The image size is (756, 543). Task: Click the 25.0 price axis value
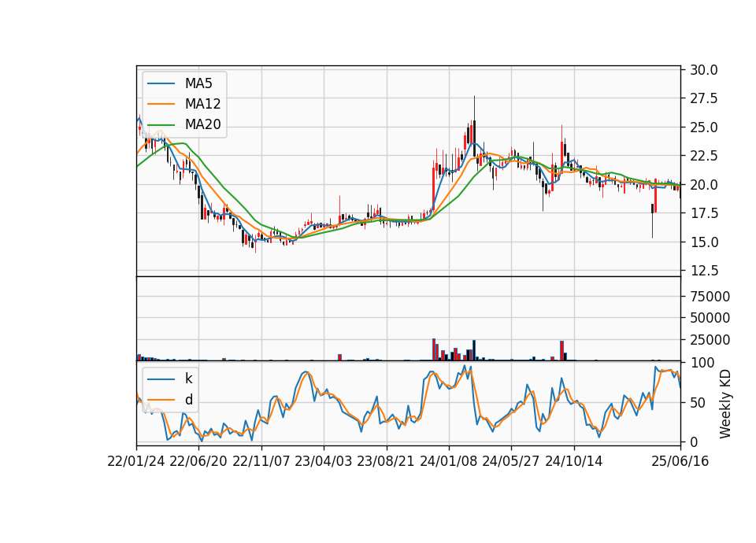(704, 127)
